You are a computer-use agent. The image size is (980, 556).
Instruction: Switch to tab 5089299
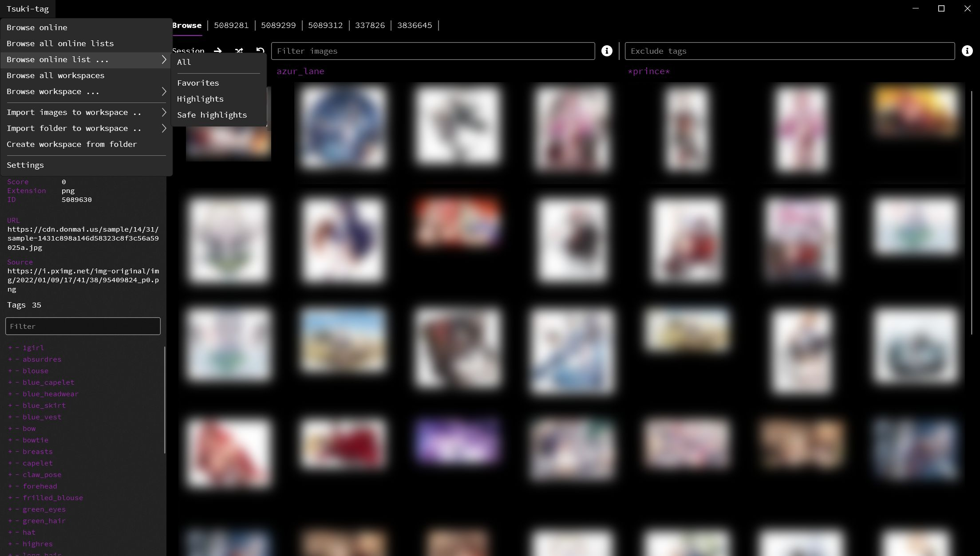pyautogui.click(x=278, y=25)
